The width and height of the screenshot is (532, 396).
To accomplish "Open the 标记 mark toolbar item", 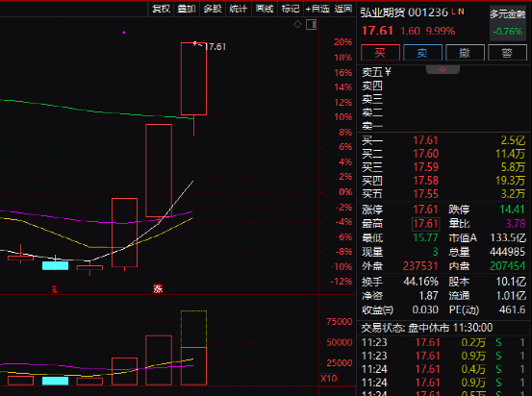I will coord(291,9).
